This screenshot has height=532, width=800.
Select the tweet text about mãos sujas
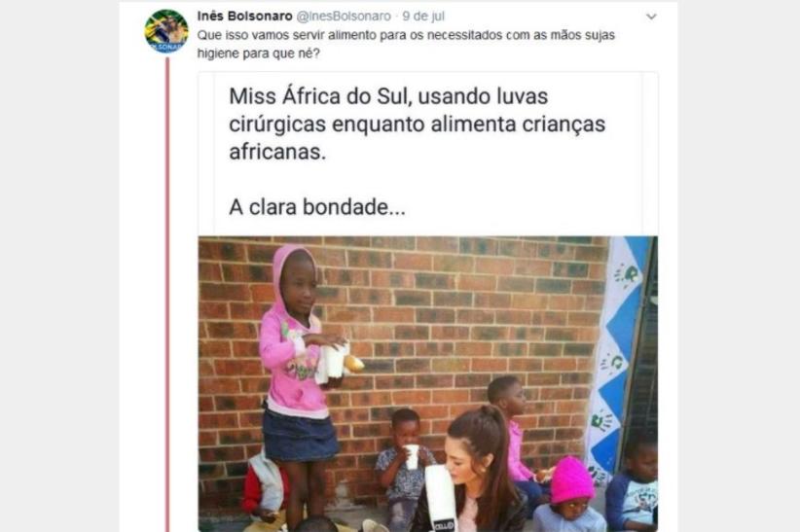[406, 44]
